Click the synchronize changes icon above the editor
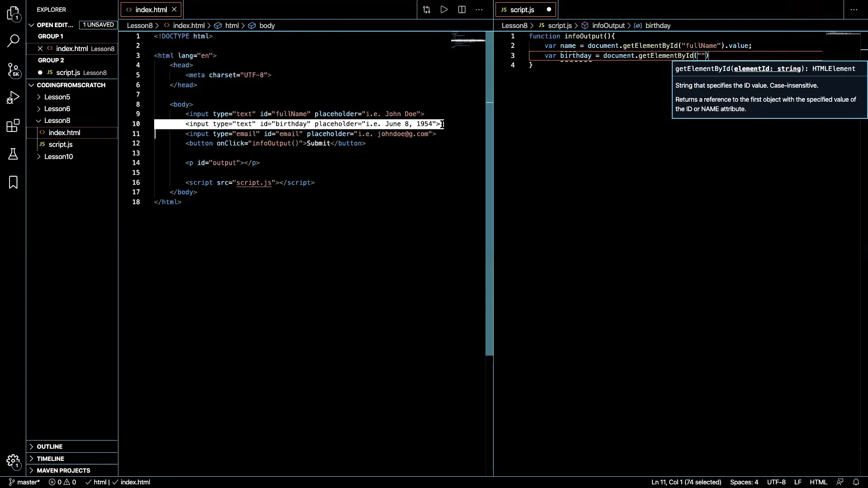Viewport: 868px width, 488px height. coord(426,9)
